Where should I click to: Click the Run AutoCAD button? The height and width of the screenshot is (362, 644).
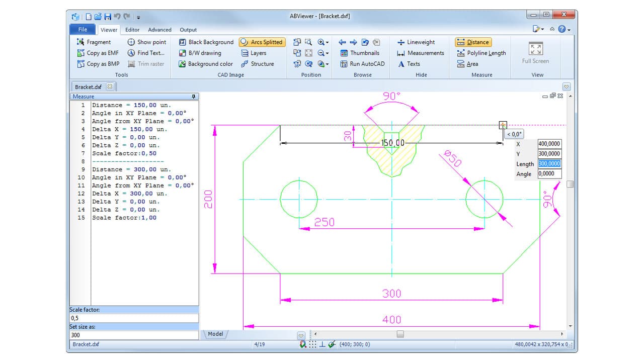click(364, 64)
